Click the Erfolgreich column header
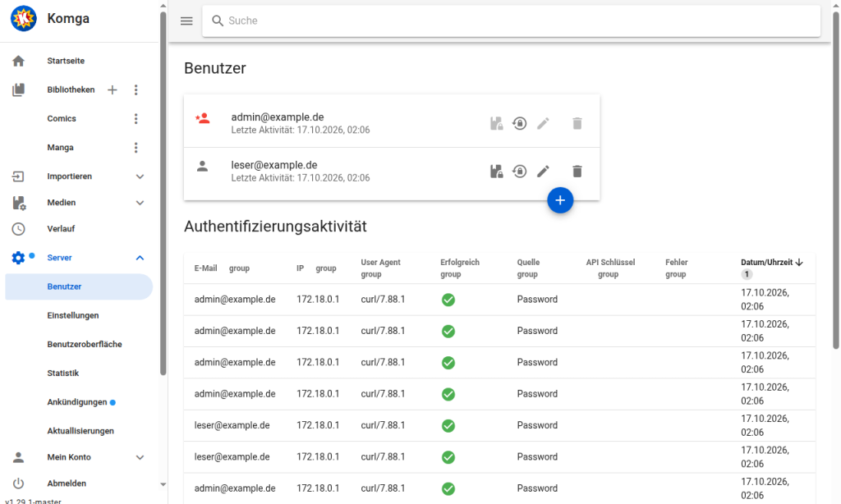 pos(460,263)
